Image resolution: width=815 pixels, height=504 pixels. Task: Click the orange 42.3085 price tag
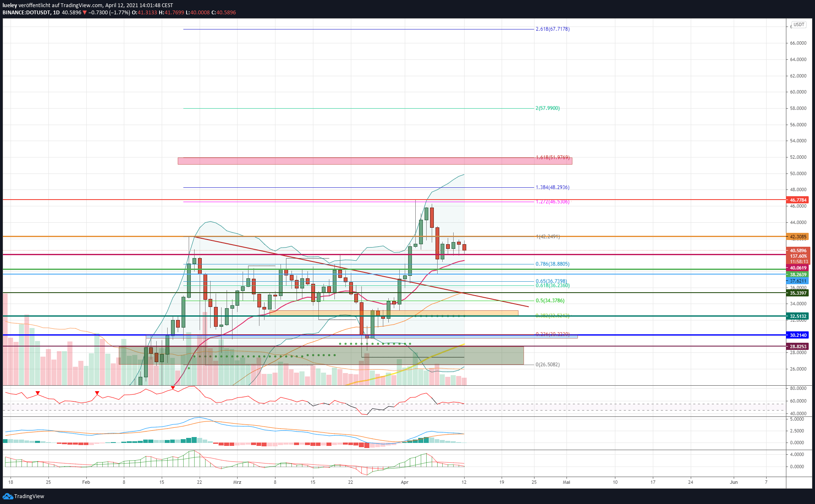[x=798, y=237]
